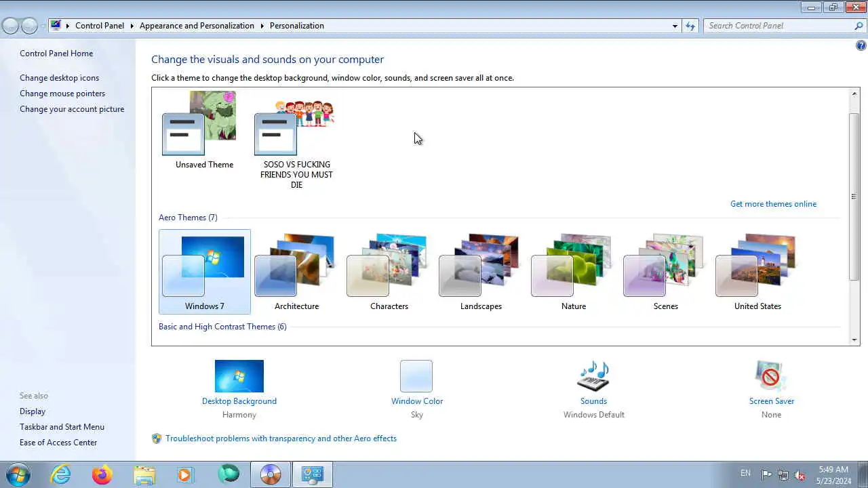Screen dimensions: 868x488
Task: Apply the United States theme
Action: 757,272
